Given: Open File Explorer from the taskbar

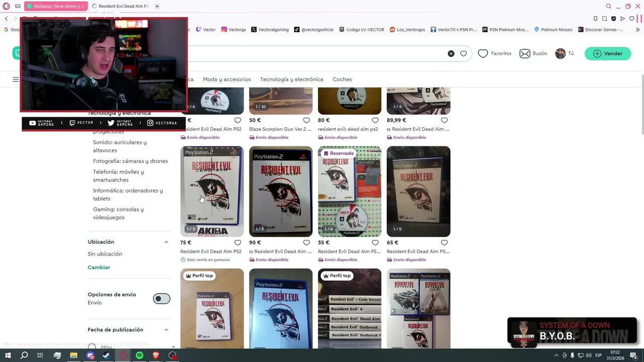Looking at the screenshot, I should coord(73,355).
